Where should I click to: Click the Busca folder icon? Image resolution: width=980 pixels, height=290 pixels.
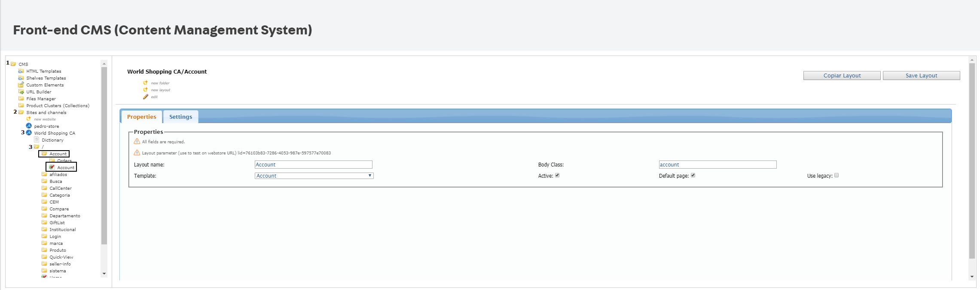(44, 181)
